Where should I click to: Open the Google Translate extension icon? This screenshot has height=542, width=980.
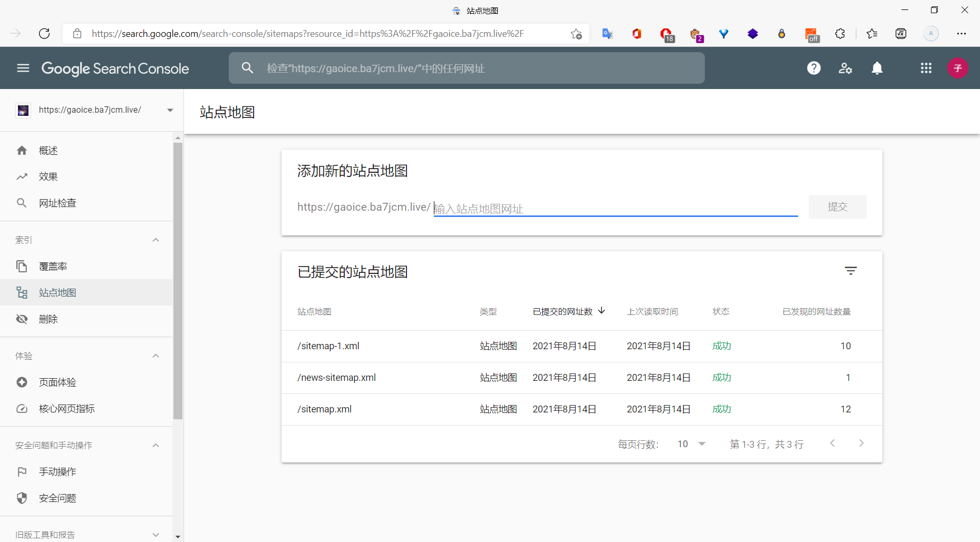click(608, 34)
